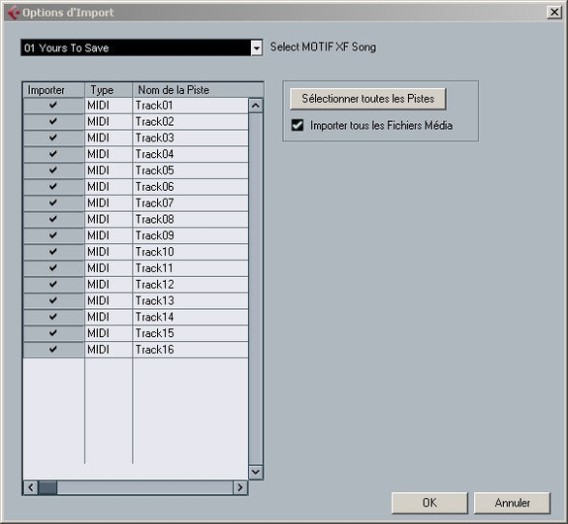Click the horizontal scroll right arrow

pos(240,487)
